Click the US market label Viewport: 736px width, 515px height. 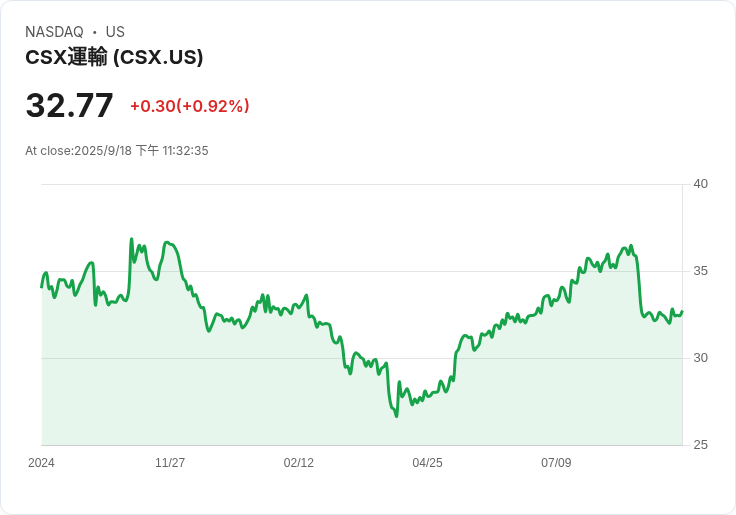tap(115, 32)
